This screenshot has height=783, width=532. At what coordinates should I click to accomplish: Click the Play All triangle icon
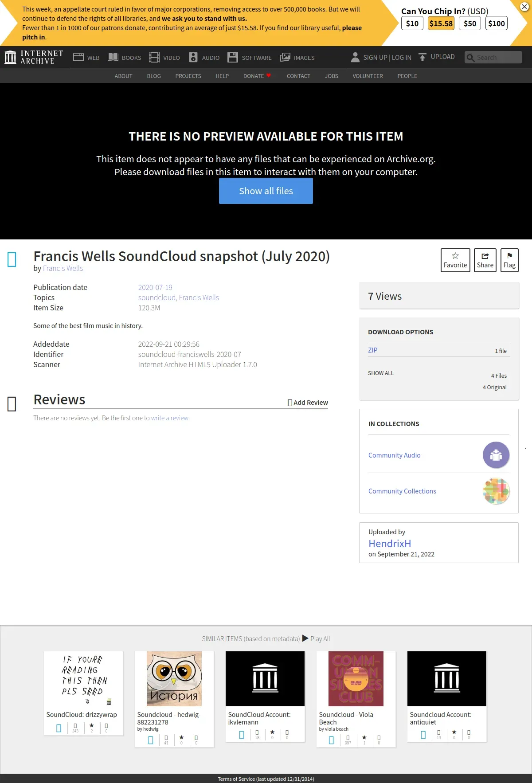tap(305, 638)
